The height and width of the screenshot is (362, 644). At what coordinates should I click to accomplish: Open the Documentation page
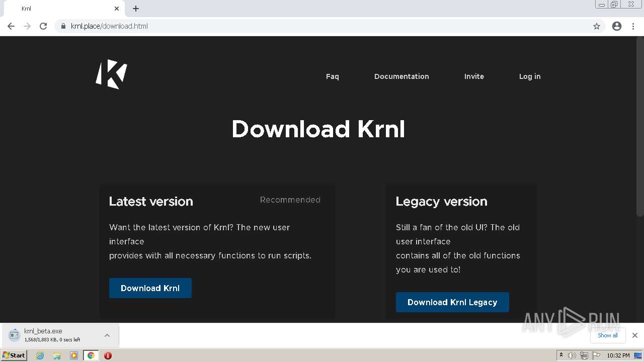pos(401,76)
